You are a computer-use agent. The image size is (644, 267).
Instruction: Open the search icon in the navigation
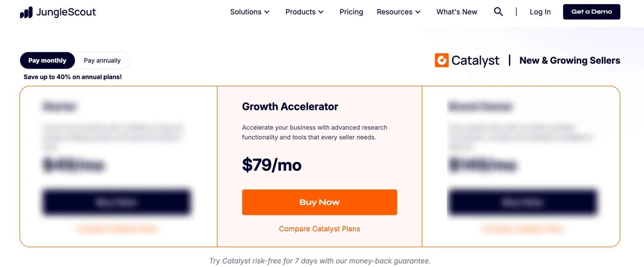498,12
